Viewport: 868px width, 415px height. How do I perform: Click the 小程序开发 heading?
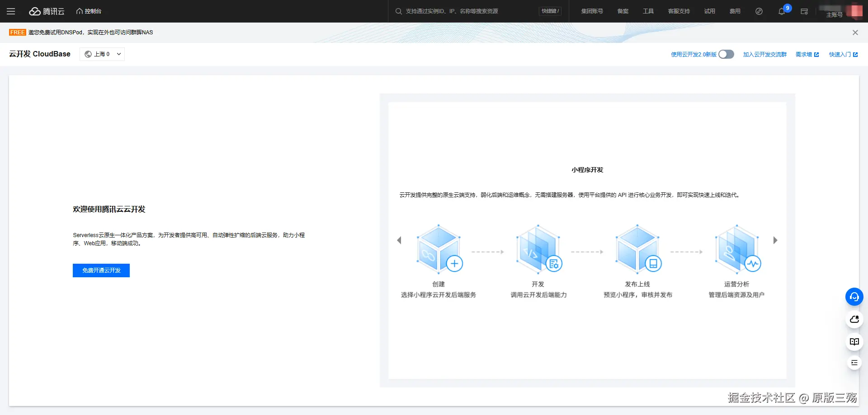(587, 170)
